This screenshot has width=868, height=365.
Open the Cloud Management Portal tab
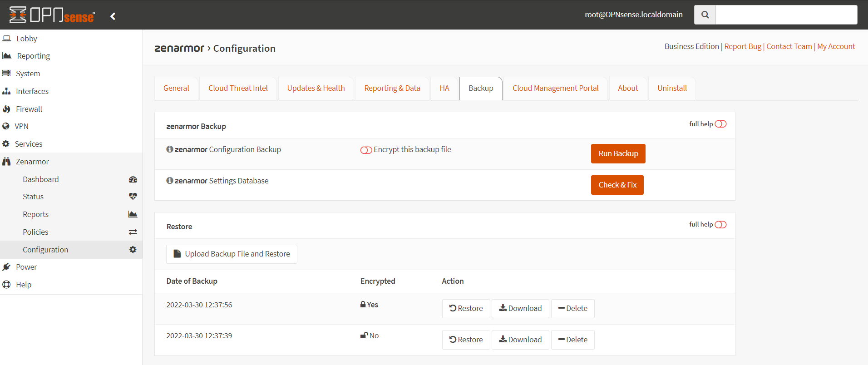coord(556,88)
